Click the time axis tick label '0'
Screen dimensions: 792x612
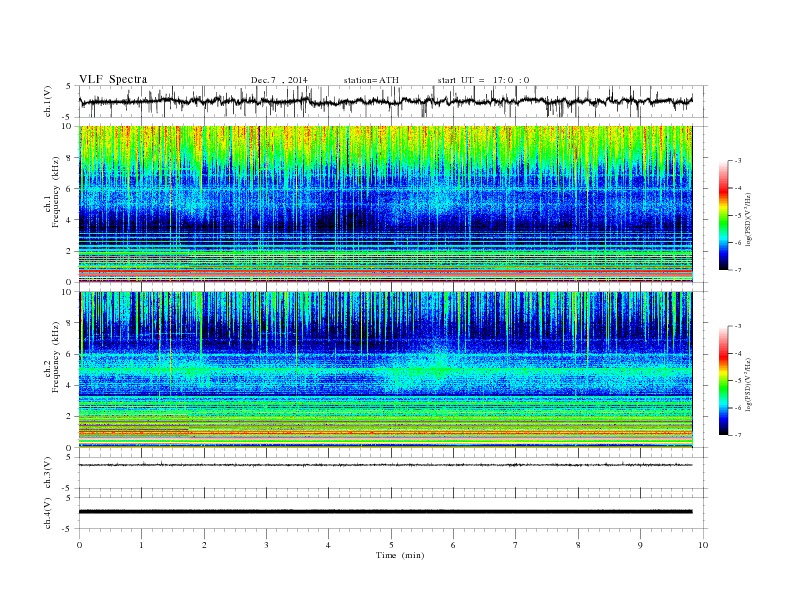[79, 545]
